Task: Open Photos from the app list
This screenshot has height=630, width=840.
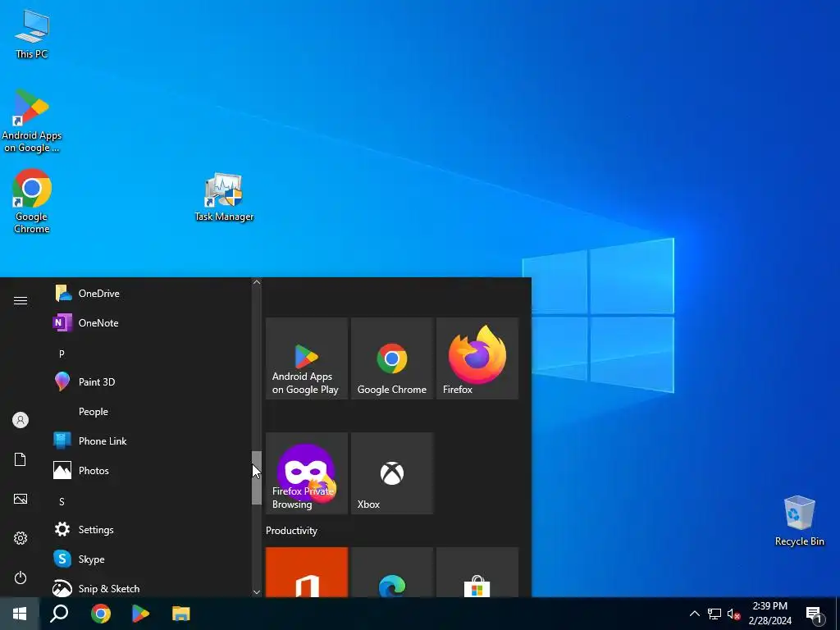Action: [x=150, y=470]
